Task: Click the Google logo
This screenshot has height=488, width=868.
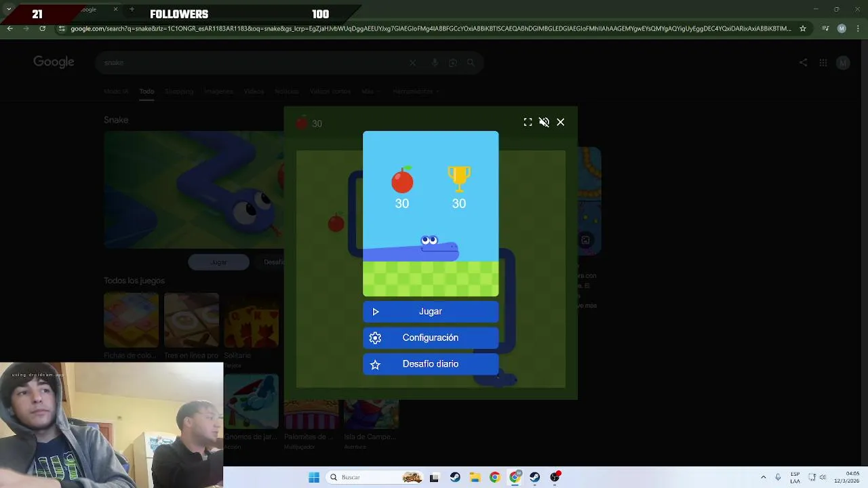Action: tap(54, 62)
